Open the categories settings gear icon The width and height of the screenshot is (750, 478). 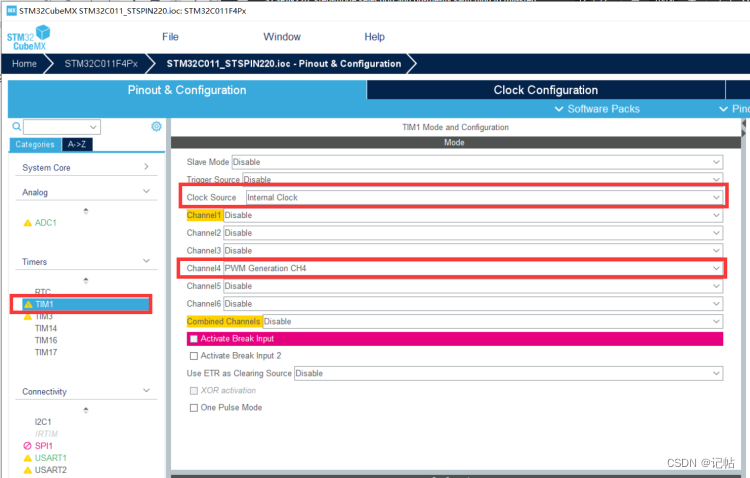[x=156, y=126]
